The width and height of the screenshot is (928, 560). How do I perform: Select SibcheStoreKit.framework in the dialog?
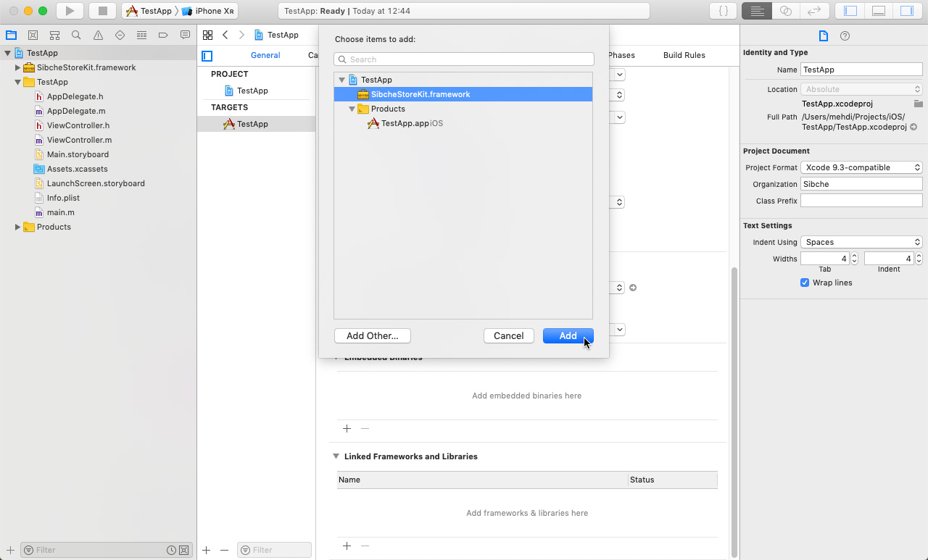pos(463,94)
